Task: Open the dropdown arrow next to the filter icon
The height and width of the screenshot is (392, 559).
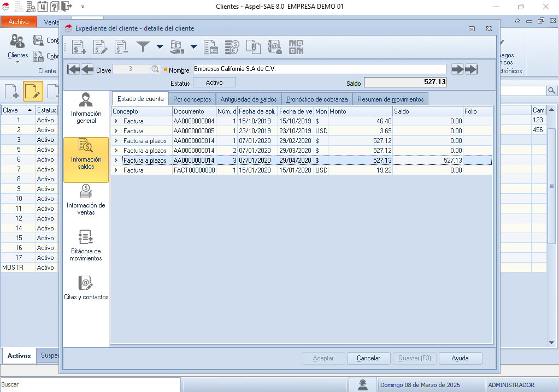Action: point(160,47)
